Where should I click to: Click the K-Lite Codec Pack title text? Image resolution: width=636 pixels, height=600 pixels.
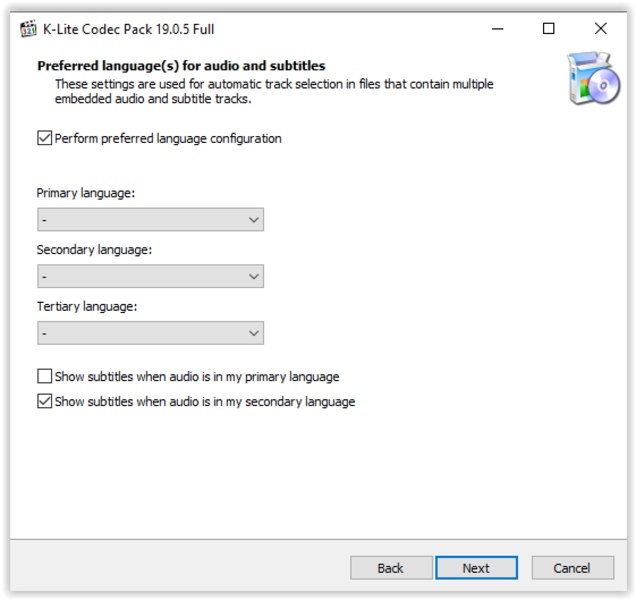(128, 29)
